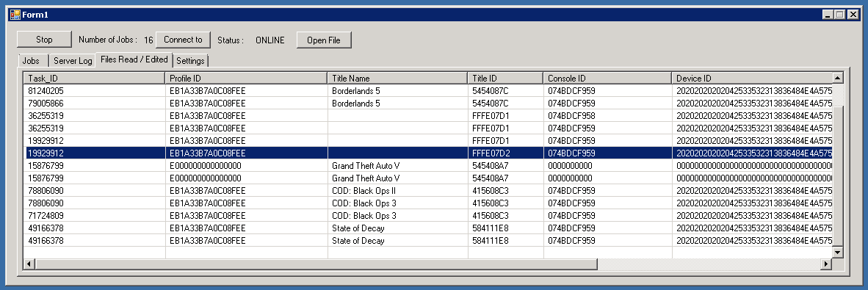The height and width of the screenshot is (290, 868).
Task: Click the Device ID column header
Action: pos(752,78)
